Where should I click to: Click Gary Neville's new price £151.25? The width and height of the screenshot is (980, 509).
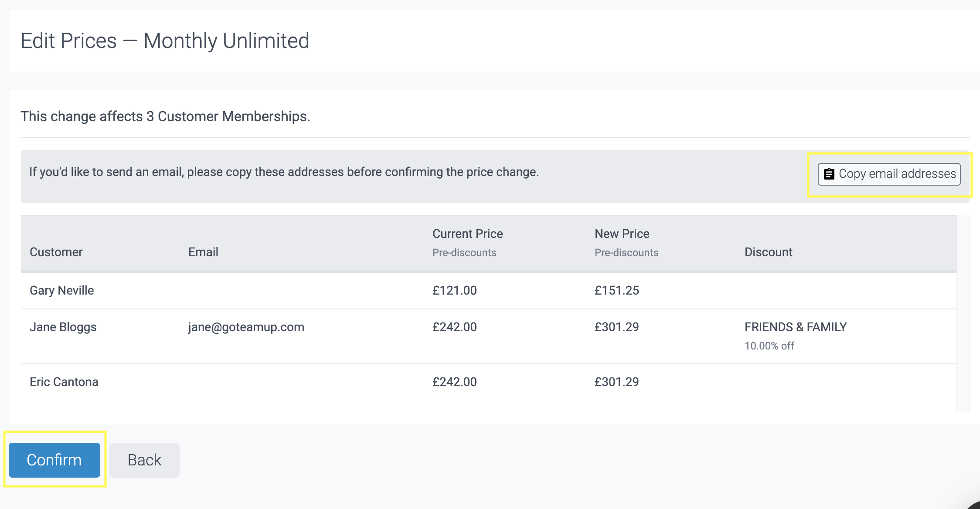tap(616, 290)
